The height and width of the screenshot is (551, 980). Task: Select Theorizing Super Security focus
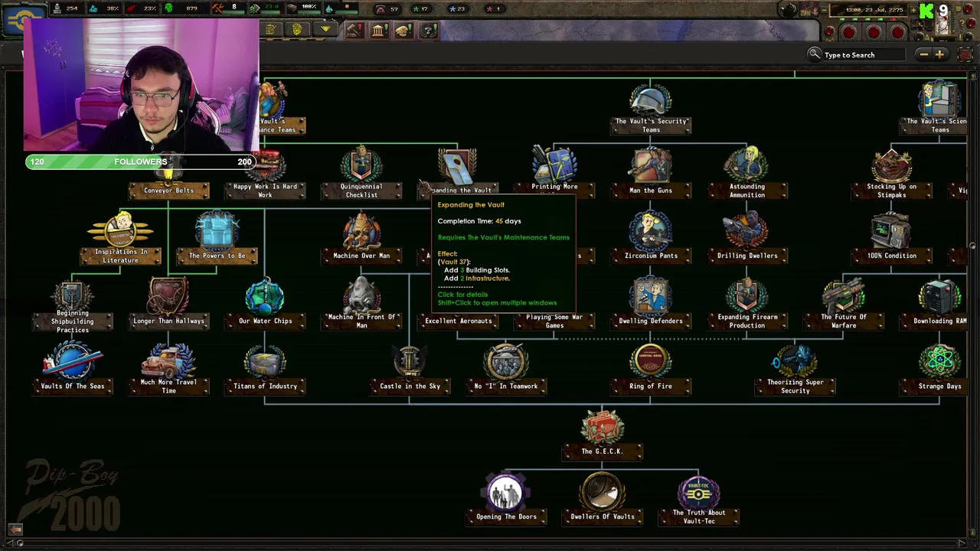(795, 370)
